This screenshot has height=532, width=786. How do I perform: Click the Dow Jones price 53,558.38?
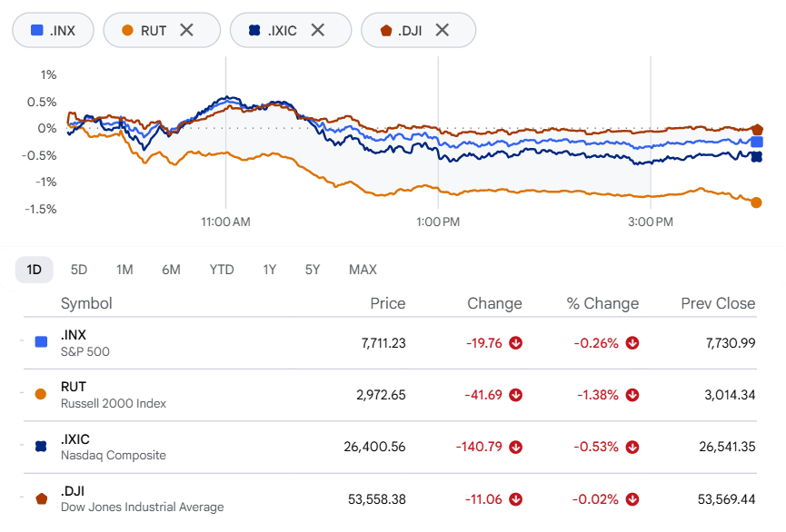coord(376,499)
